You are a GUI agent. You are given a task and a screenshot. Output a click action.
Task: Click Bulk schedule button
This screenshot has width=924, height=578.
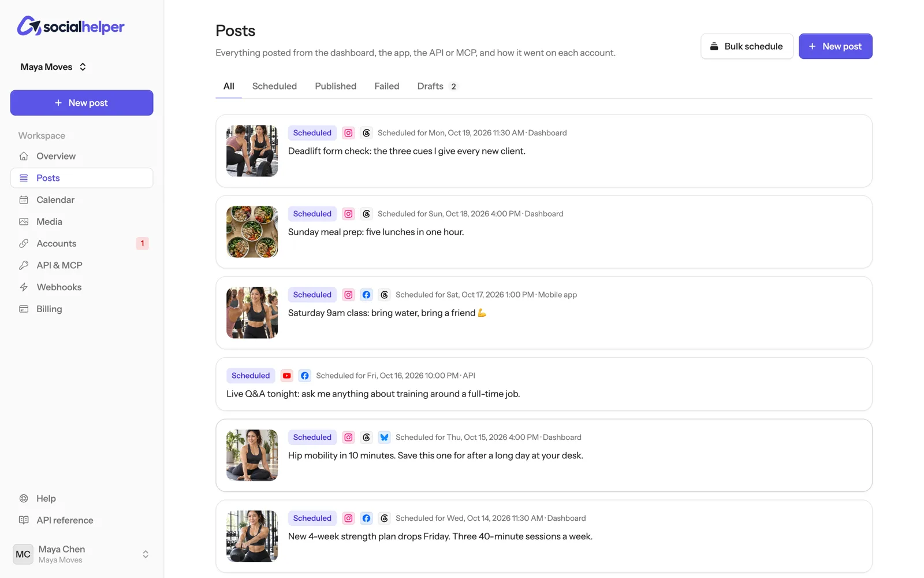[x=747, y=46]
